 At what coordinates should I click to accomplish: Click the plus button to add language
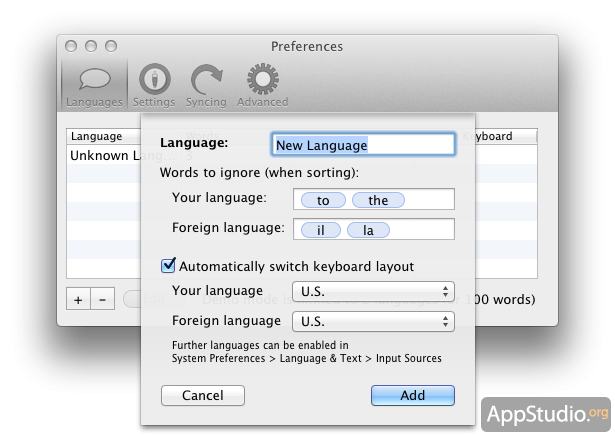coord(79,299)
